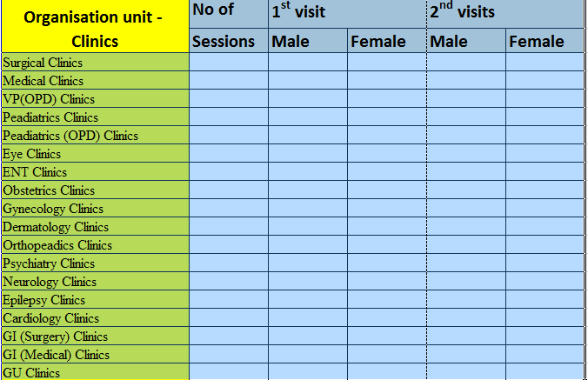Click the Organisation unit - Clinics header
Screen dimensions: 588x380
95,27
